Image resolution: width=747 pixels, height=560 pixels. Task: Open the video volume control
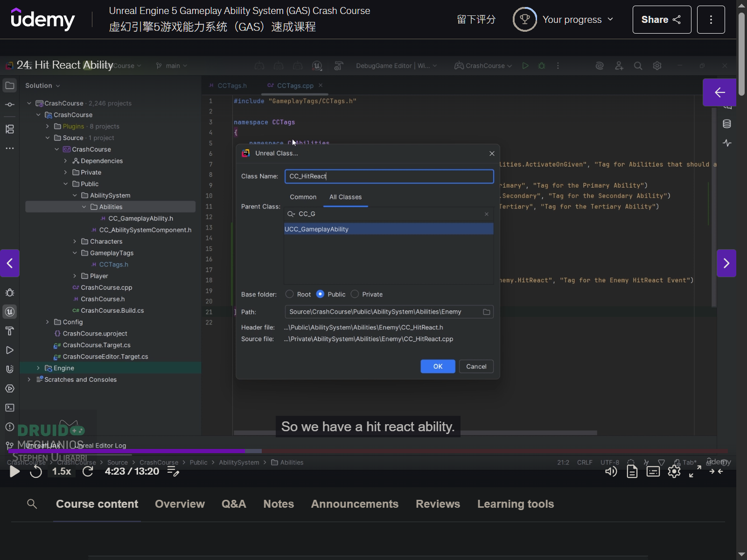(611, 472)
